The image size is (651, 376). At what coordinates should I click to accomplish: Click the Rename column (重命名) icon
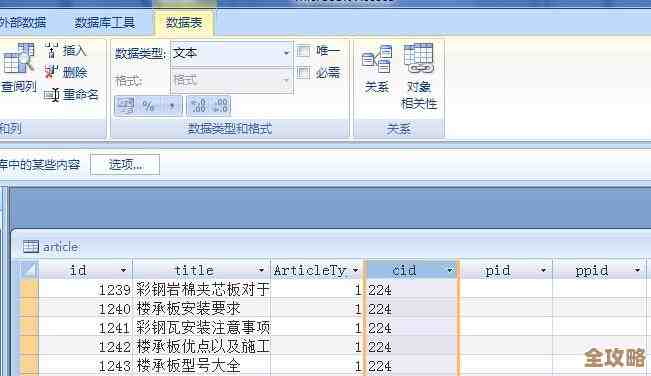52,95
